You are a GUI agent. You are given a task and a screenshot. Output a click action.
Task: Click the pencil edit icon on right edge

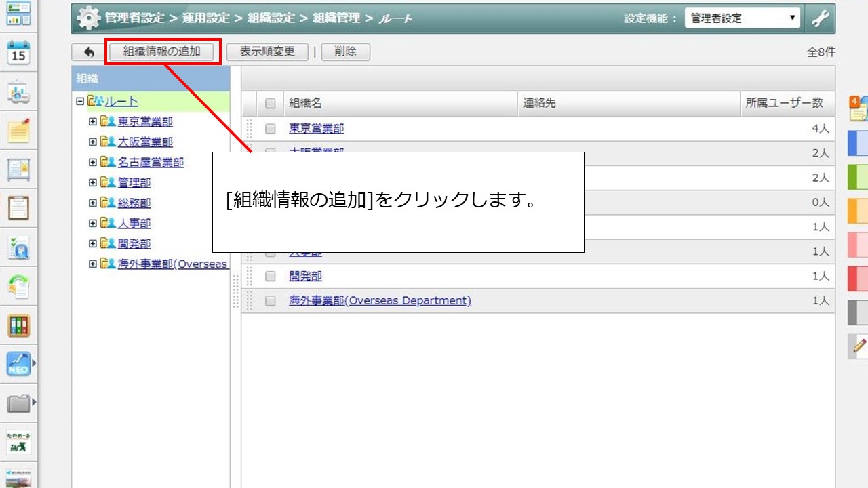pos(859,346)
